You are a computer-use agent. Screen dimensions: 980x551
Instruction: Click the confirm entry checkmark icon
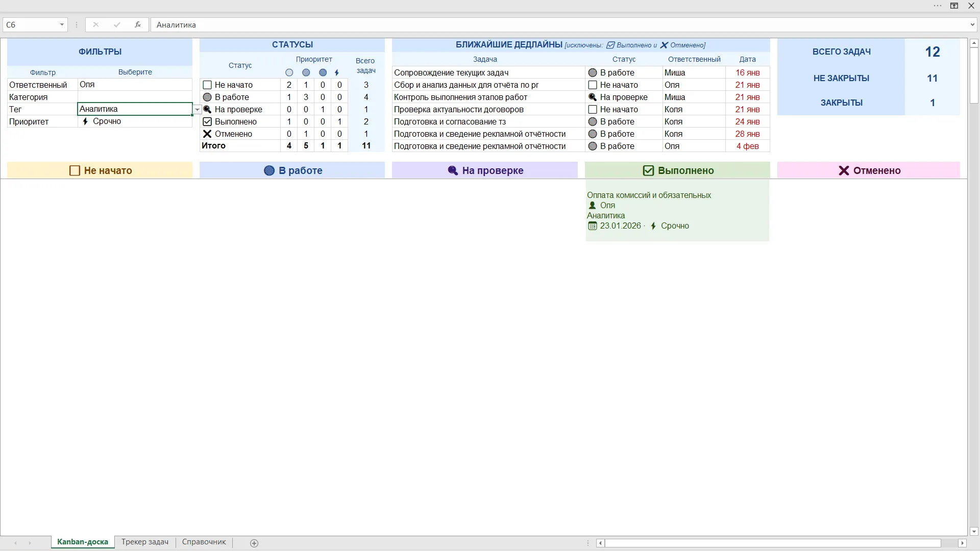(117, 24)
